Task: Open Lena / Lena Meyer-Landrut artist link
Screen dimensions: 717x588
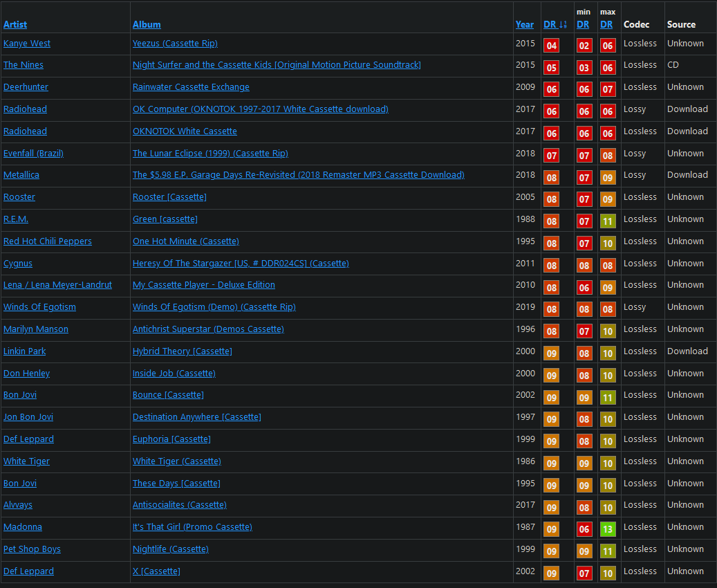Action: 57,285
